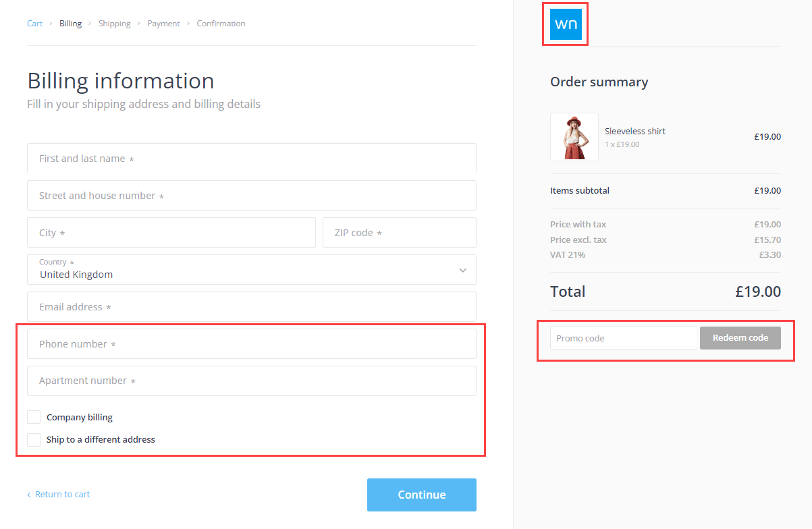Click the VAT 21% label
The width and height of the screenshot is (812, 529).
568,255
